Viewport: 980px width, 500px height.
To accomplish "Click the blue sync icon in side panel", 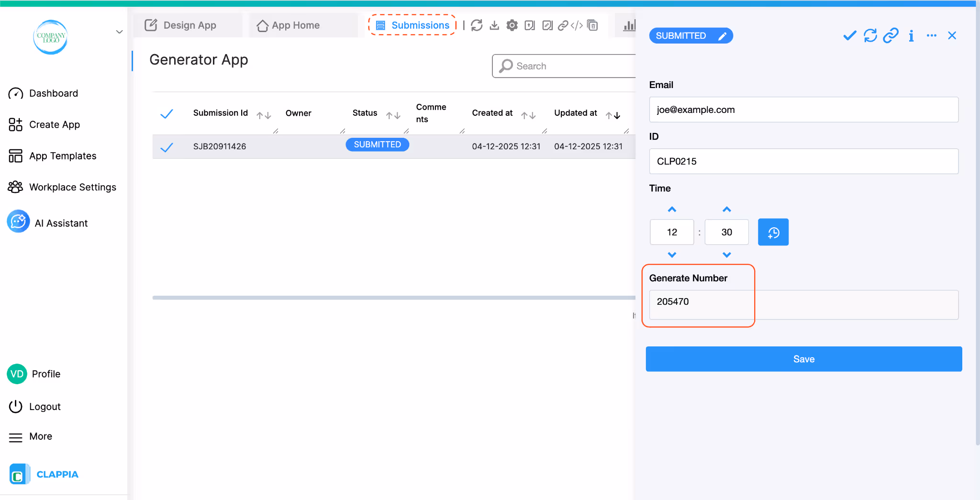I will [x=870, y=36].
